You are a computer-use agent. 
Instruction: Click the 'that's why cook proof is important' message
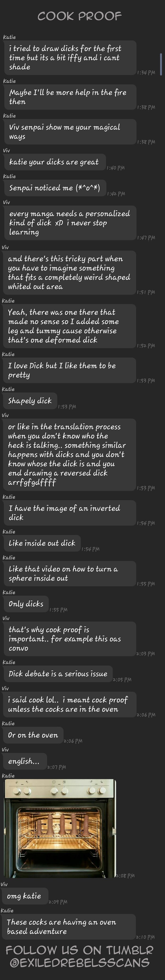(x=69, y=639)
